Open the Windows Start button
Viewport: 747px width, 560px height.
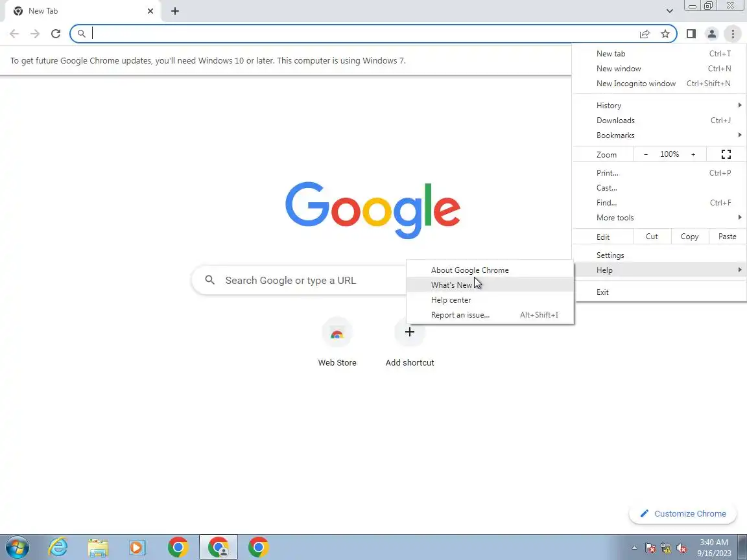tap(18, 547)
